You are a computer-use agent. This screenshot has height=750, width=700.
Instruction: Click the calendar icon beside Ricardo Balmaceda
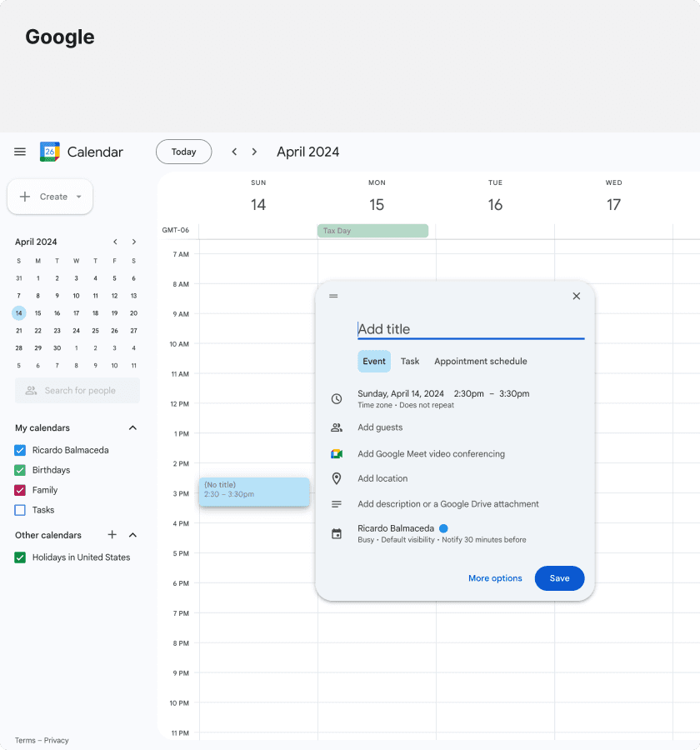point(337,534)
